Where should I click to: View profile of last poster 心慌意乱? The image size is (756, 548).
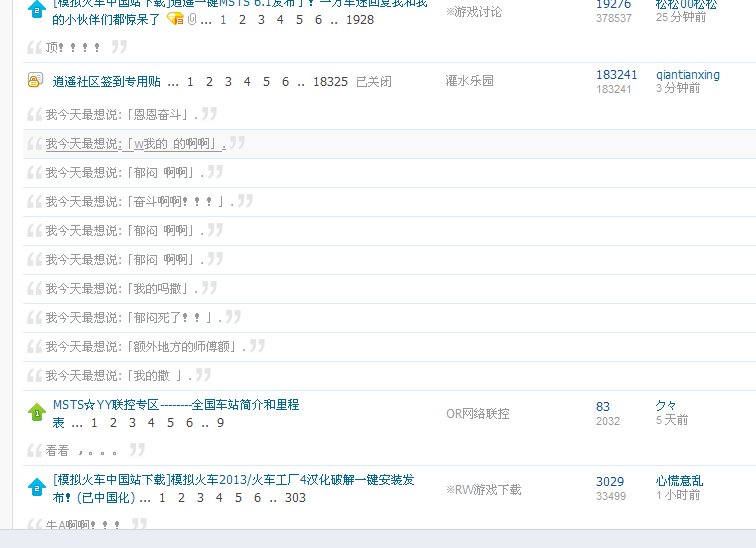679,481
